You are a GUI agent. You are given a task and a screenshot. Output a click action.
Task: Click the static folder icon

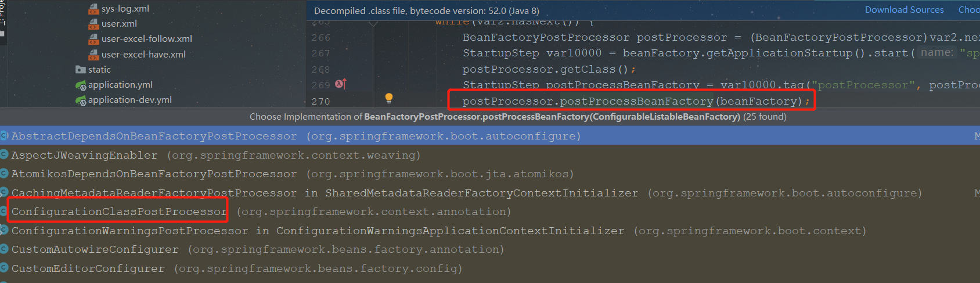81,70
